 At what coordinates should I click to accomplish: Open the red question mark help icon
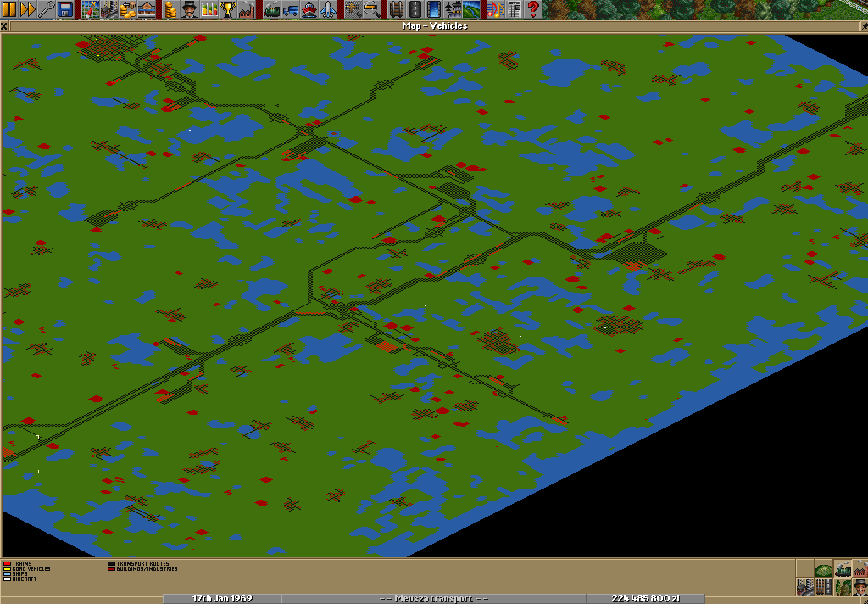533,9
